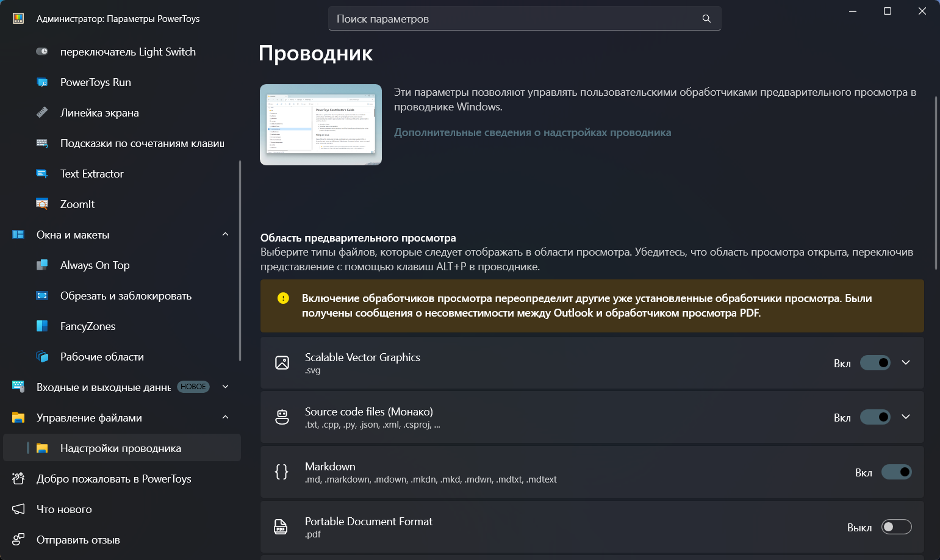Disable Scalable Vector Graphics preview toggle
This screenshot has height=560, width=940.
click(x=875, y=363)
